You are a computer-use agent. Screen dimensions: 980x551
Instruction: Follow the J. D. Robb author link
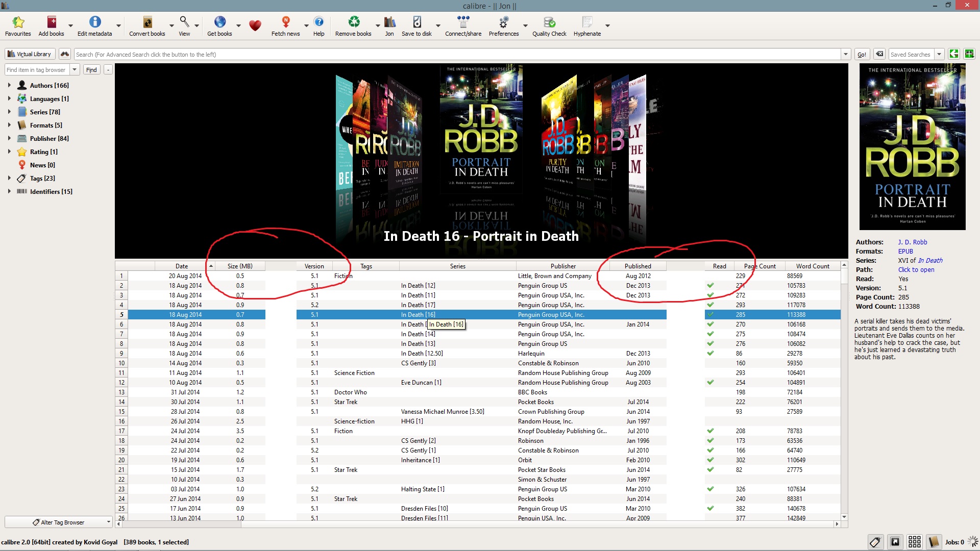tap(913, 242)
